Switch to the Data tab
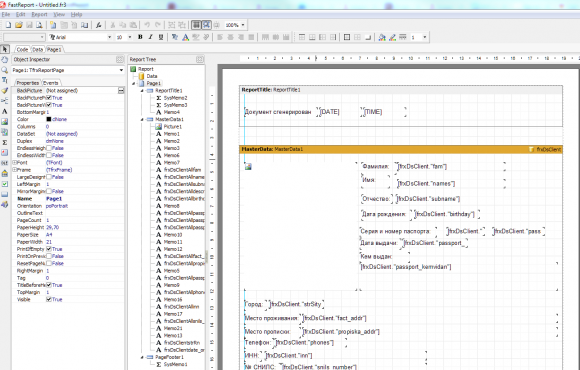The height and width of the screenshot is (370, 580). tap(37, 49)
